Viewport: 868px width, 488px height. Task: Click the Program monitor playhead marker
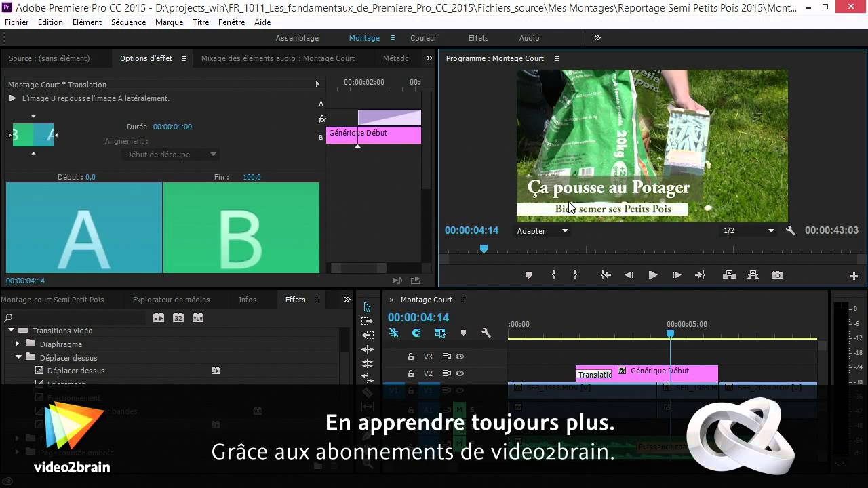(x=484, y=249)
